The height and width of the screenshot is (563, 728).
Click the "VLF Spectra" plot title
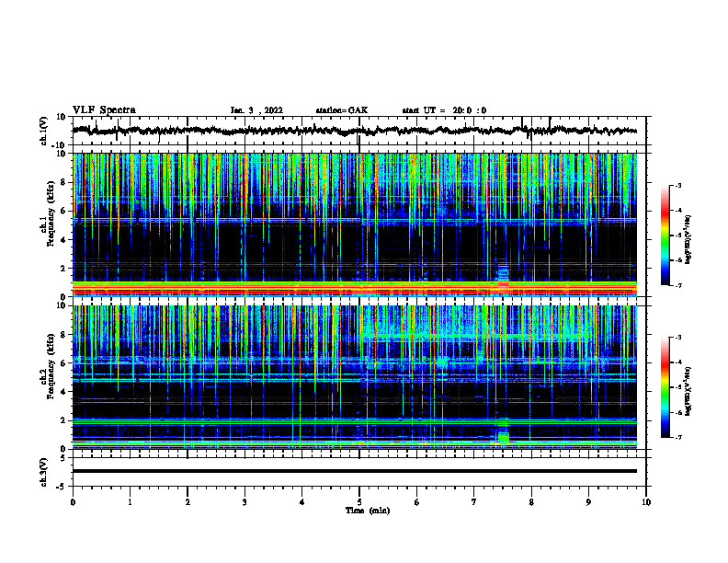coord(104,110)
